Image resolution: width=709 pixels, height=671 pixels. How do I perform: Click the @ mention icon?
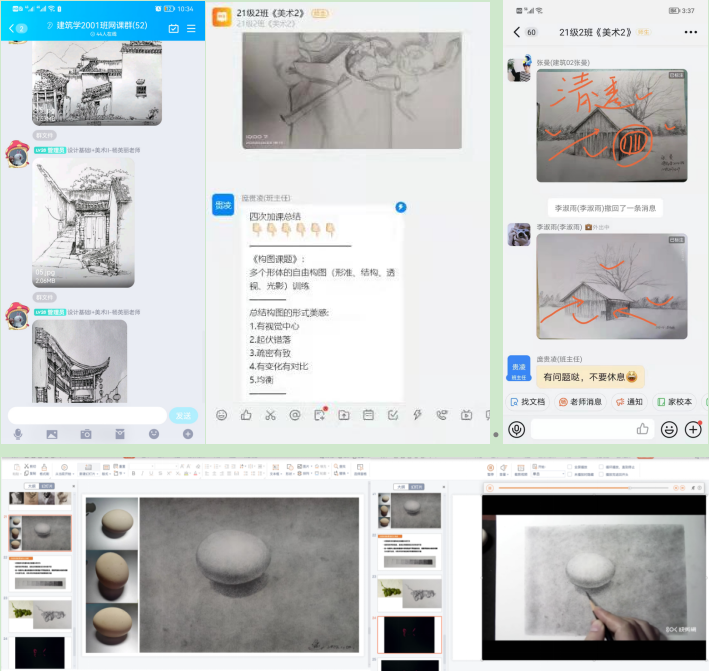tap(295, 415)
